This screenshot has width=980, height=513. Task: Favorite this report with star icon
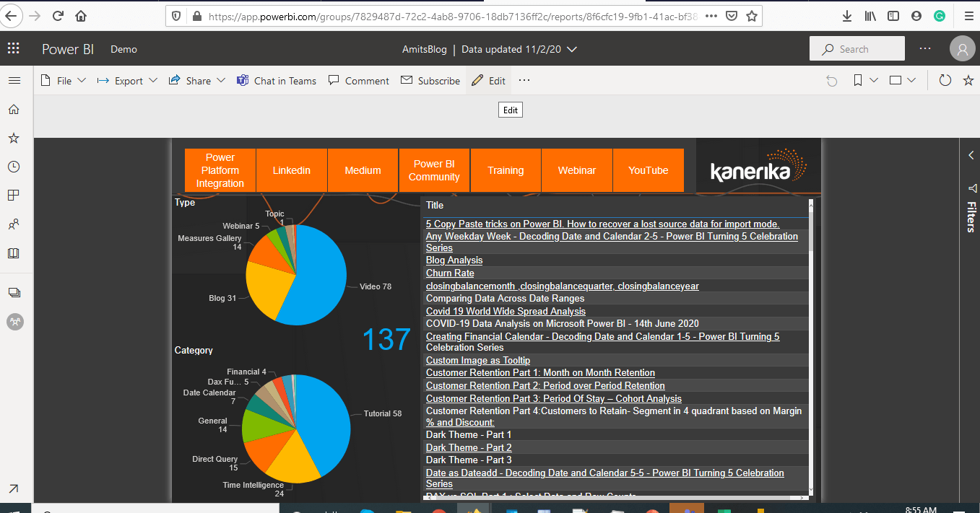[x=968, y=80]
